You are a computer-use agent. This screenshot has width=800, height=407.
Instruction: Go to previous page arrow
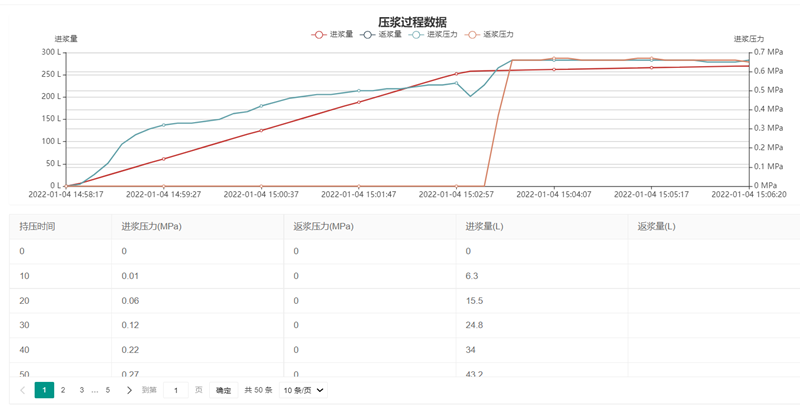pos(22,390)
